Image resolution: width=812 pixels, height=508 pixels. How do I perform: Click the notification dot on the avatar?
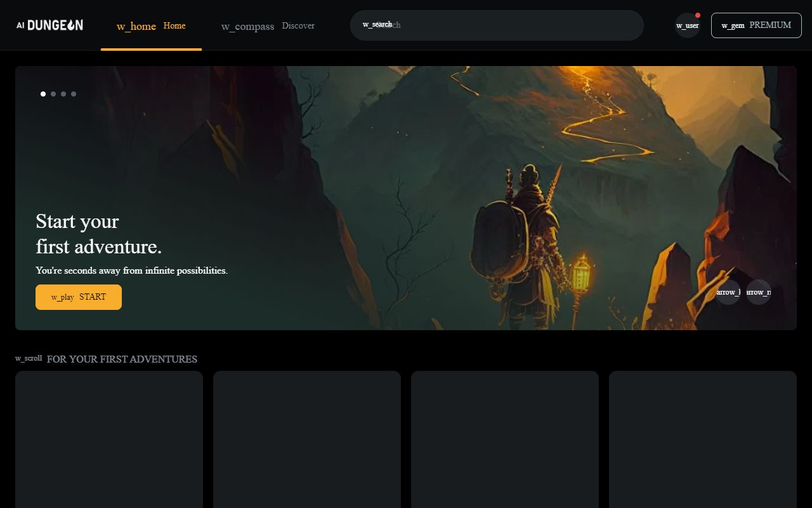[x=698, y=15]
